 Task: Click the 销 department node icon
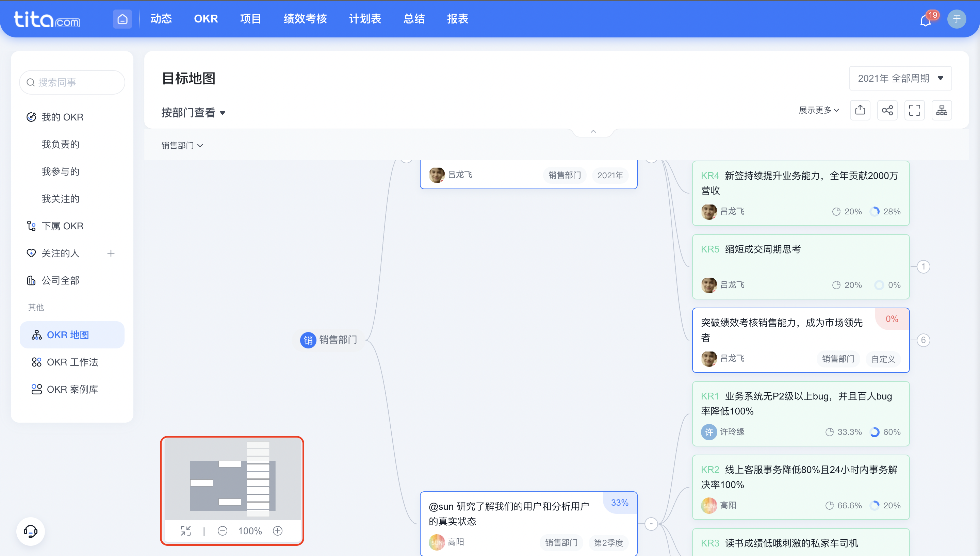click(x=308, y=340)
